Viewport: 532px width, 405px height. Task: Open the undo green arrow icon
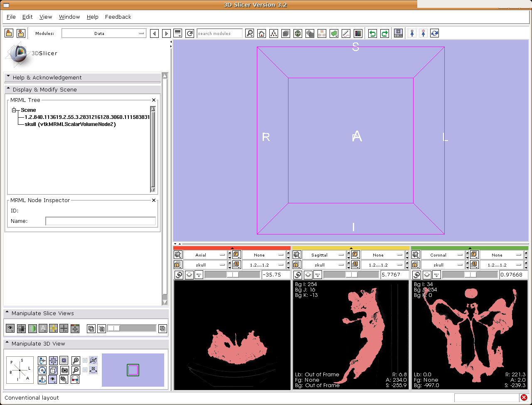372,33
